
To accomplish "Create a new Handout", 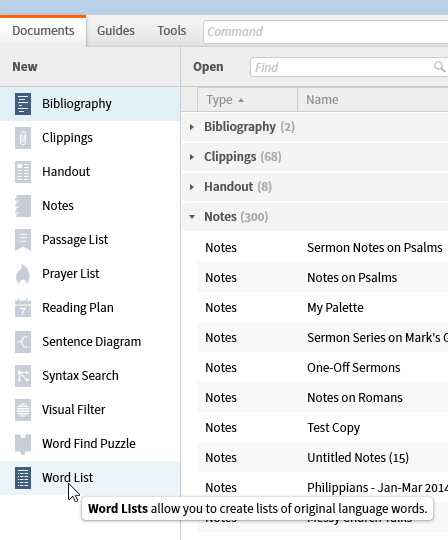I will [x=90, y=172].
